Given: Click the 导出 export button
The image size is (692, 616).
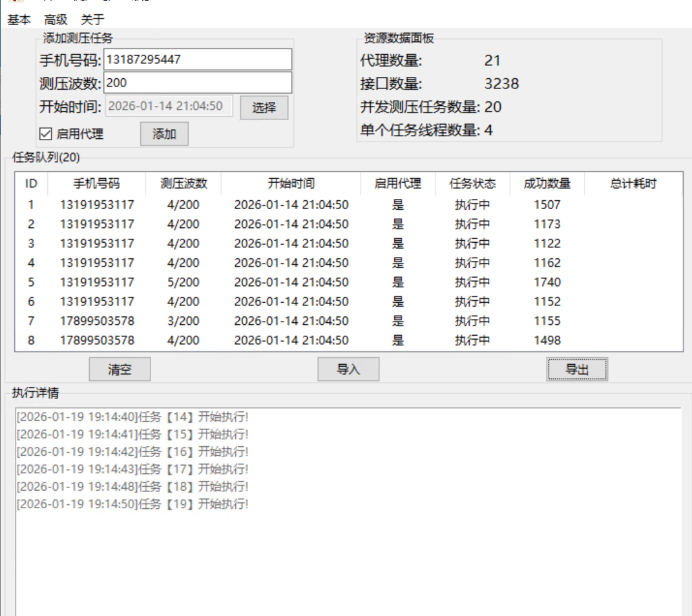Looking at the screenshot, I should pyautogui.click(x=576, y=369).
